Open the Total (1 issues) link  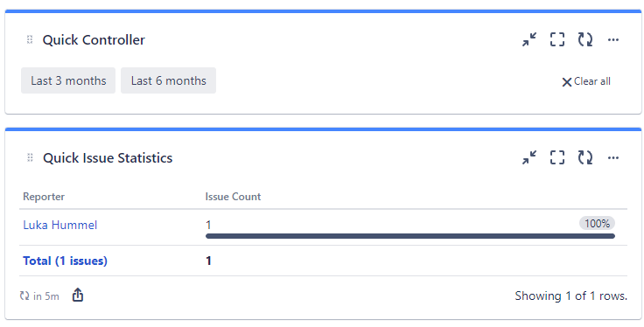click(65, 261)
